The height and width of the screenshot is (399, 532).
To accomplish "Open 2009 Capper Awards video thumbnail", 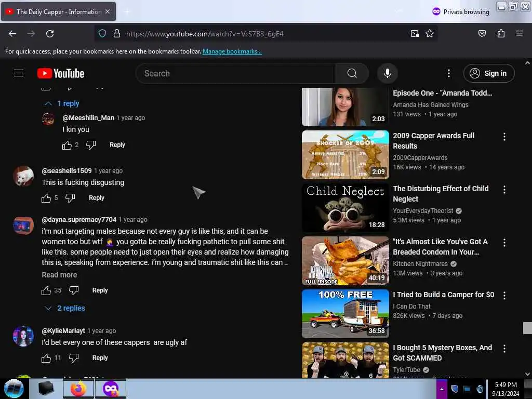I will tap(345, 155).
